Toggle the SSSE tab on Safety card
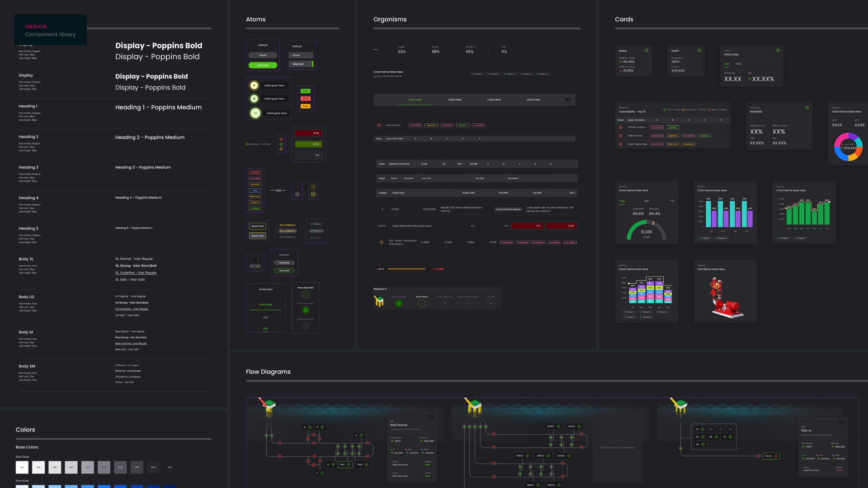 tap(738, 64)
